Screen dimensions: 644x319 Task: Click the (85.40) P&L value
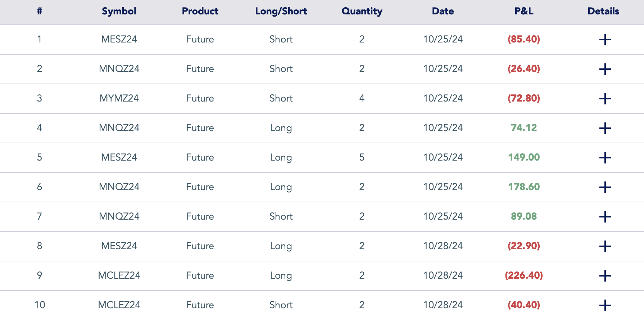(523, 39)
